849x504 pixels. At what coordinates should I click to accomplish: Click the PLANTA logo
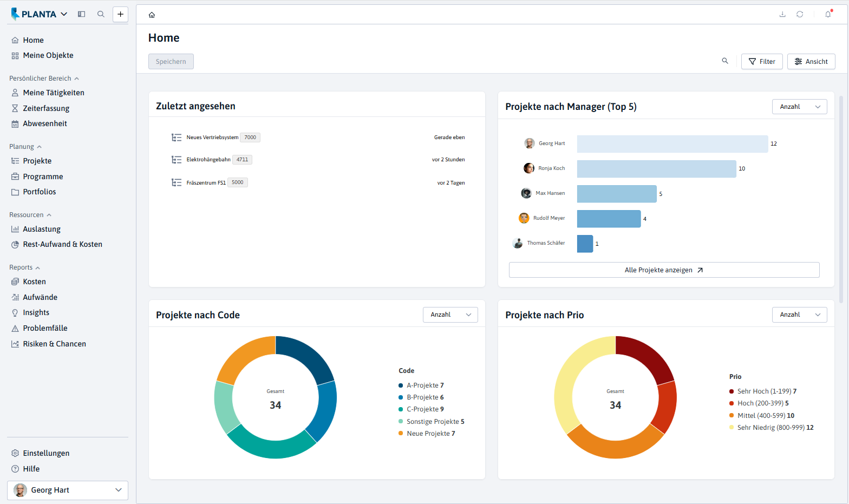pos(34,14)
